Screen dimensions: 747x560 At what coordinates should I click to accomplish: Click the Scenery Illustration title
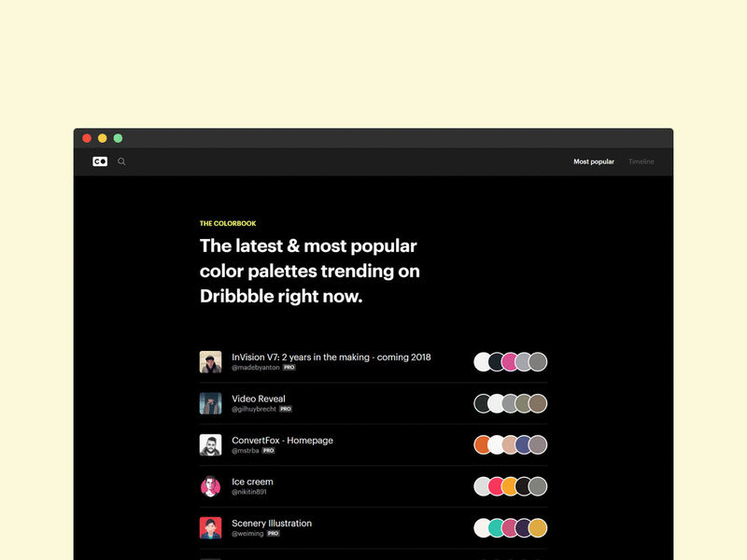click(x=271, y=521)
